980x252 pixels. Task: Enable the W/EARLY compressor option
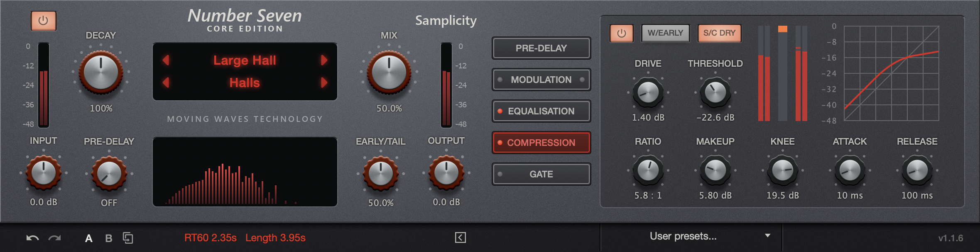(x=665, y=33)
